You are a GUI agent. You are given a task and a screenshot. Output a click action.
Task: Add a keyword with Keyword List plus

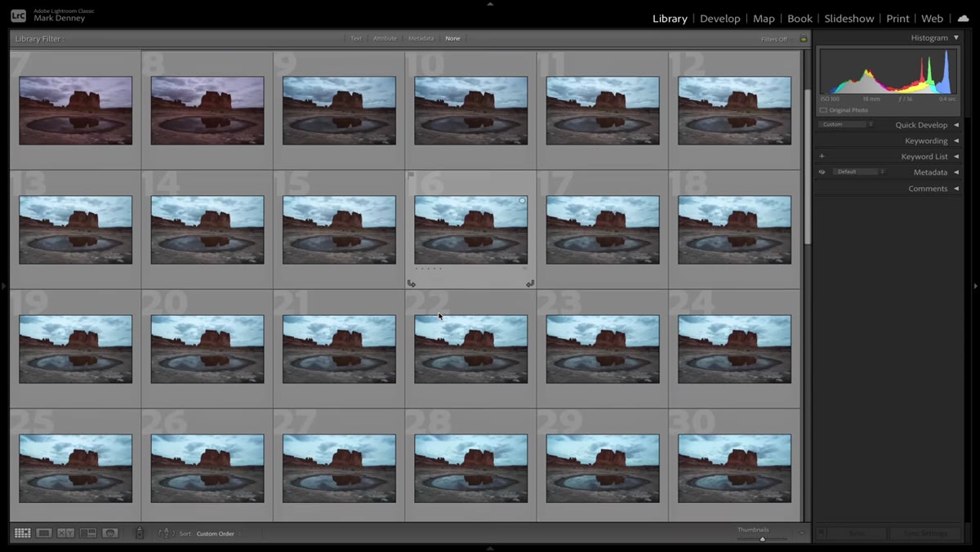coord(822,156)
